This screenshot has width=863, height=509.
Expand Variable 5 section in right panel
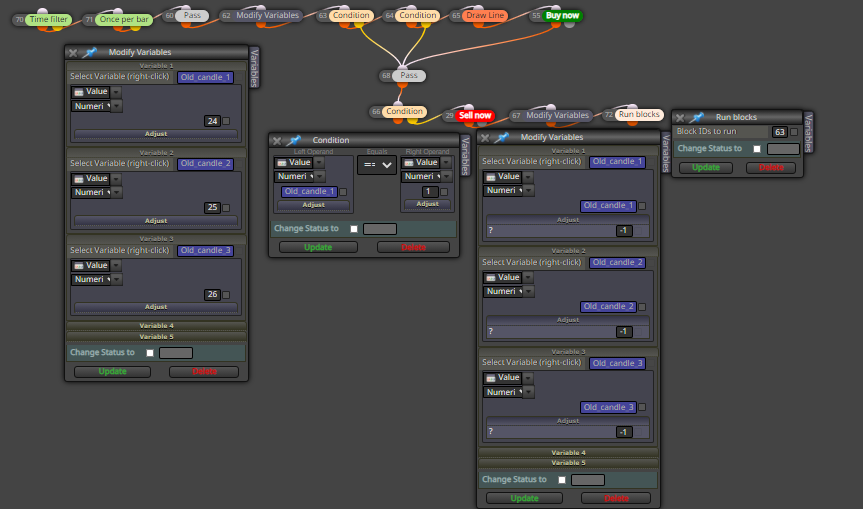[569, 463]
